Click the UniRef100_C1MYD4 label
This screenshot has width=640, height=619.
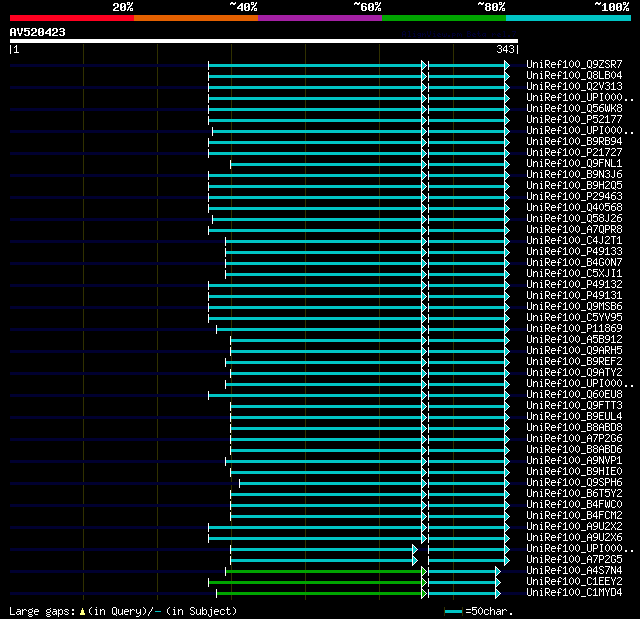[574, 593]
